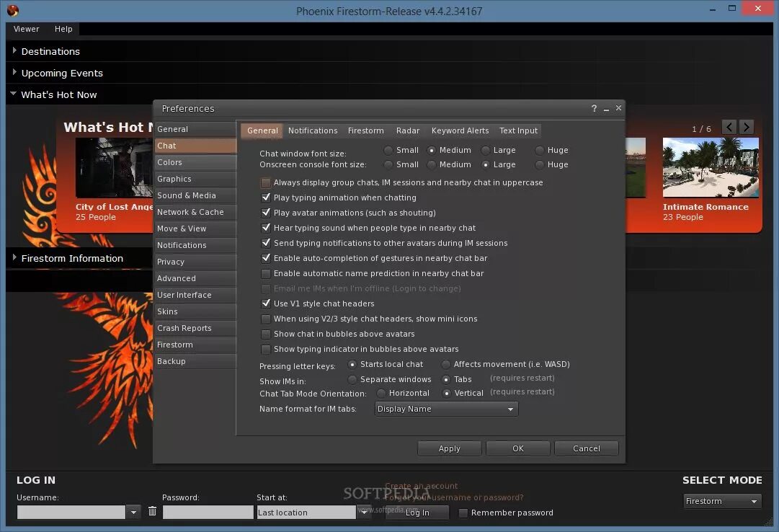This screenshot has width=779, height=532.
Task: Open Preferences help question mark icon
Action: click(595, 108)
